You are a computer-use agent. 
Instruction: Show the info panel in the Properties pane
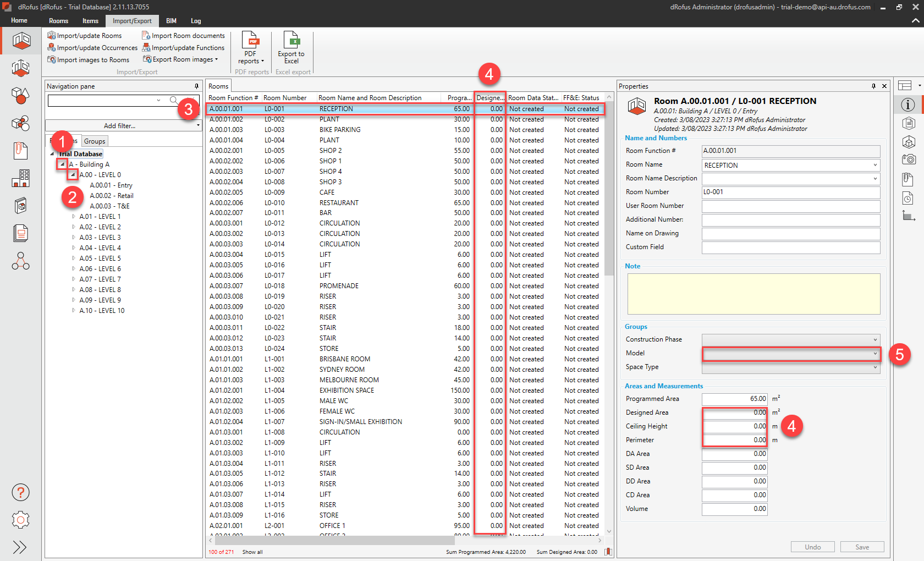(x=908, y=105)
